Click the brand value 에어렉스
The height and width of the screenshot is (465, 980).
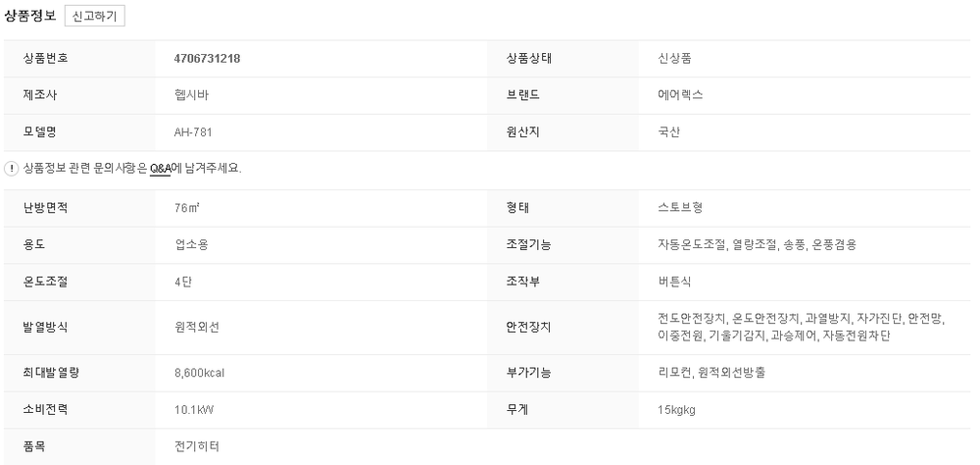tap(681, 95)
